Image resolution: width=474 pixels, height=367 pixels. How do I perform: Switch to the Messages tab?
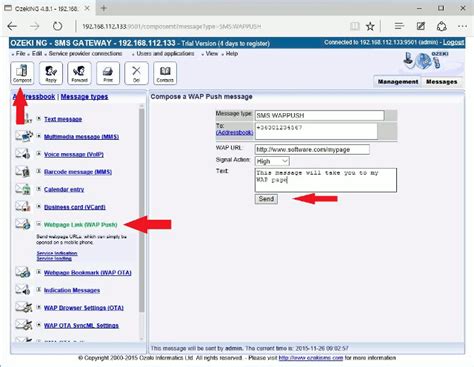[441, 82]
